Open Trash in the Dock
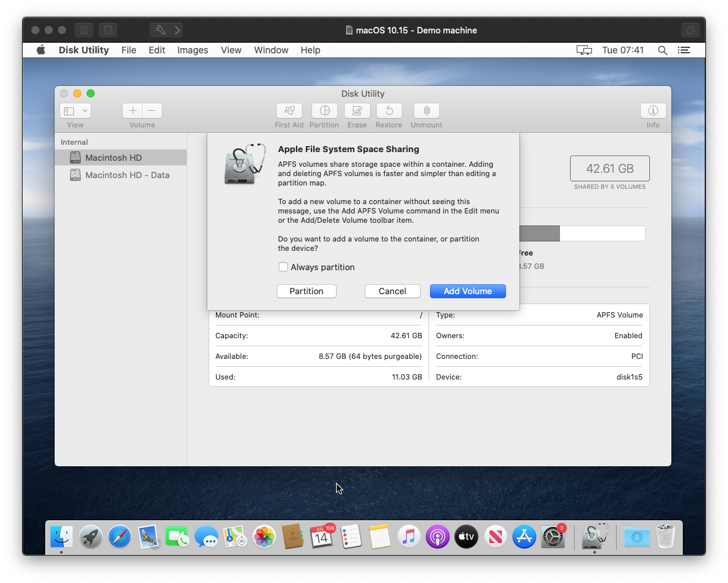 666,537
